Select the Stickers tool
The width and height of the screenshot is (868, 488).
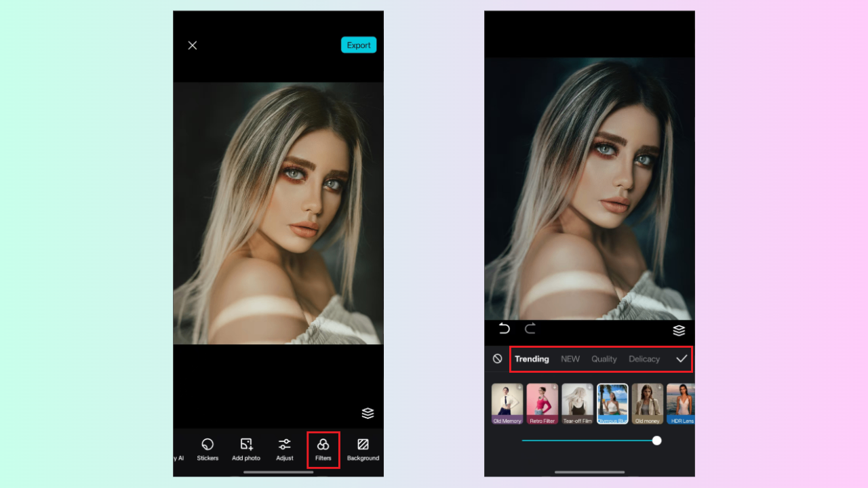pos(207,449)
